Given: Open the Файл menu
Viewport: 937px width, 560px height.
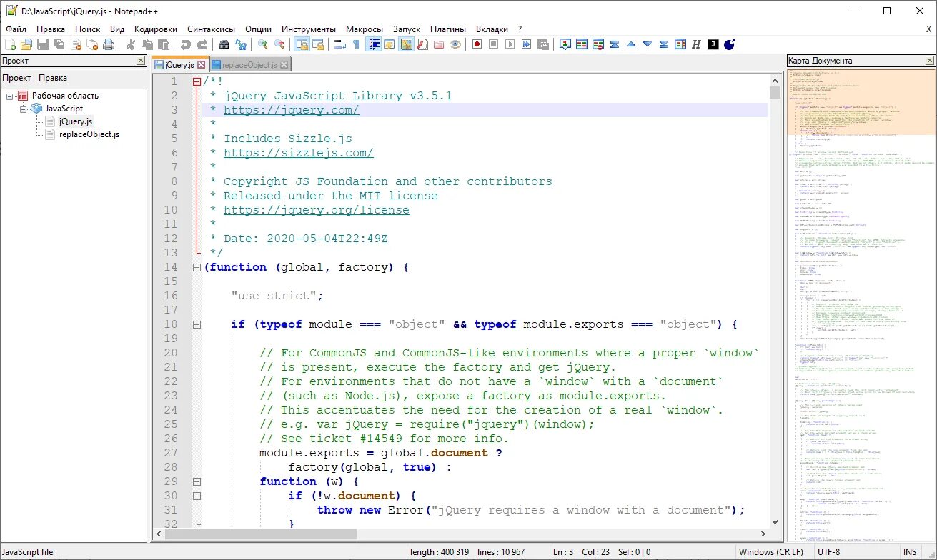Looking at the screenshot, I should click(x=16, y=29).
